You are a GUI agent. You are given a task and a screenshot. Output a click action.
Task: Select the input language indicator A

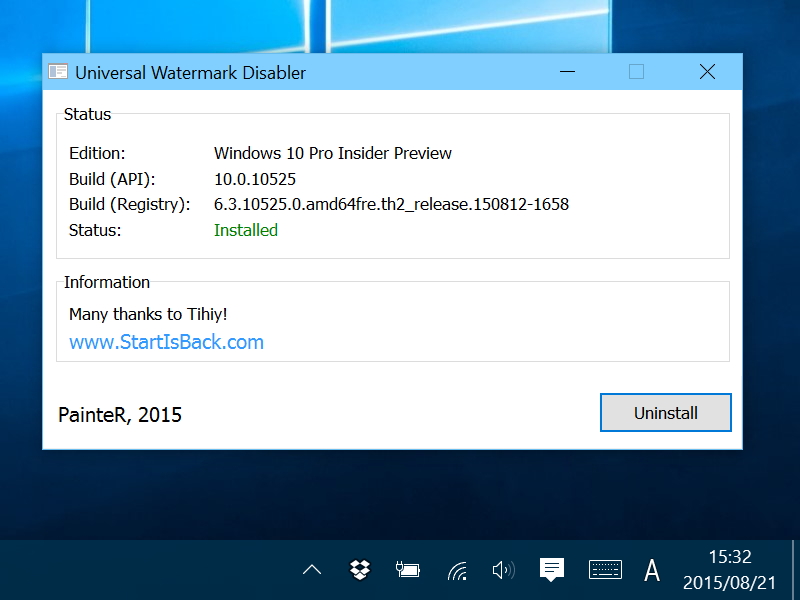[x=651, y=570]
